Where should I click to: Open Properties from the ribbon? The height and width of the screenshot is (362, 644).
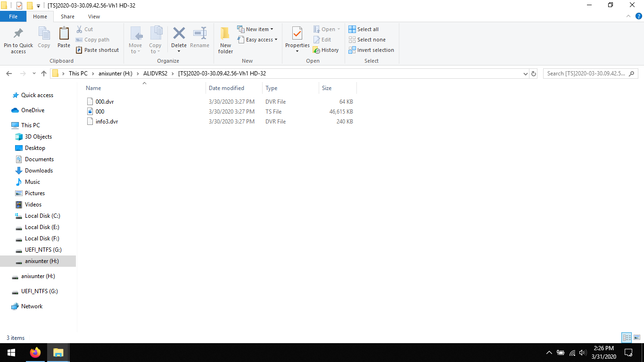(297, 35)
